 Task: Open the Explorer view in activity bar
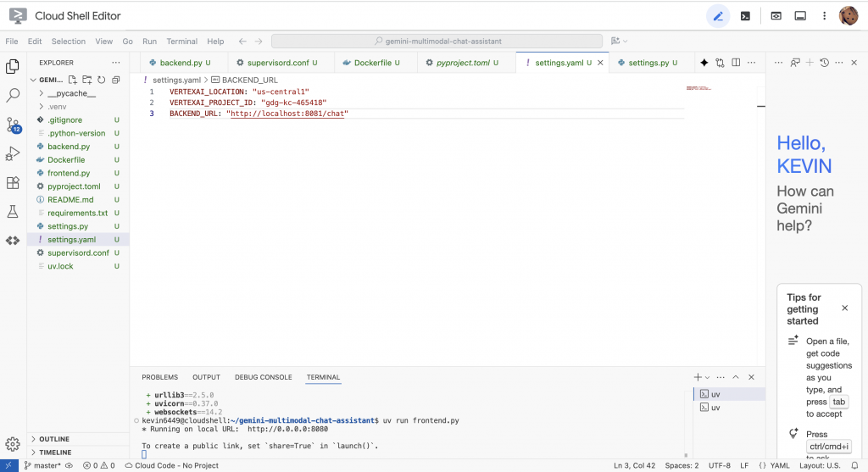pos(13,66)
